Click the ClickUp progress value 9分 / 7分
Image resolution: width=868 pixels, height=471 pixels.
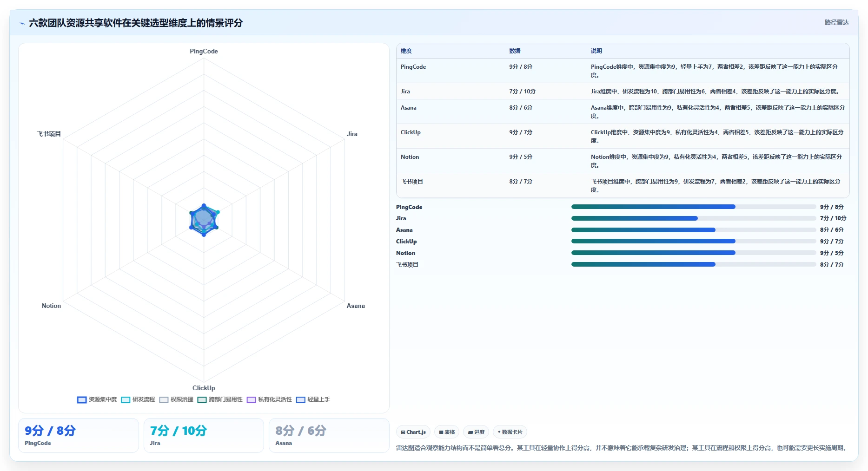(x=832, y=242)
